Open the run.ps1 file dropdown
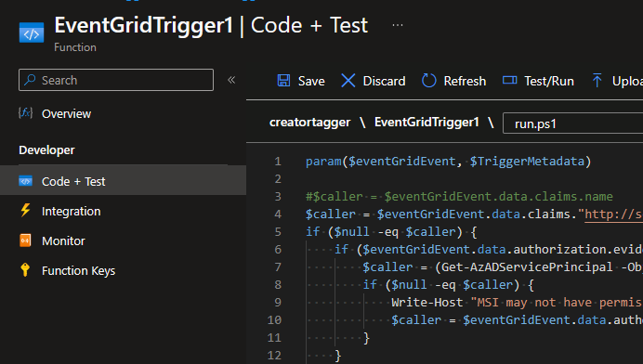The height and width of the screenshot is (364, 643). 573,123
